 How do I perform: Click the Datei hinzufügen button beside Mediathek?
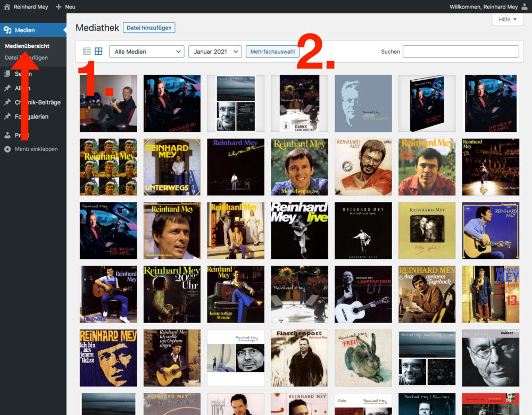click(149, 28)
